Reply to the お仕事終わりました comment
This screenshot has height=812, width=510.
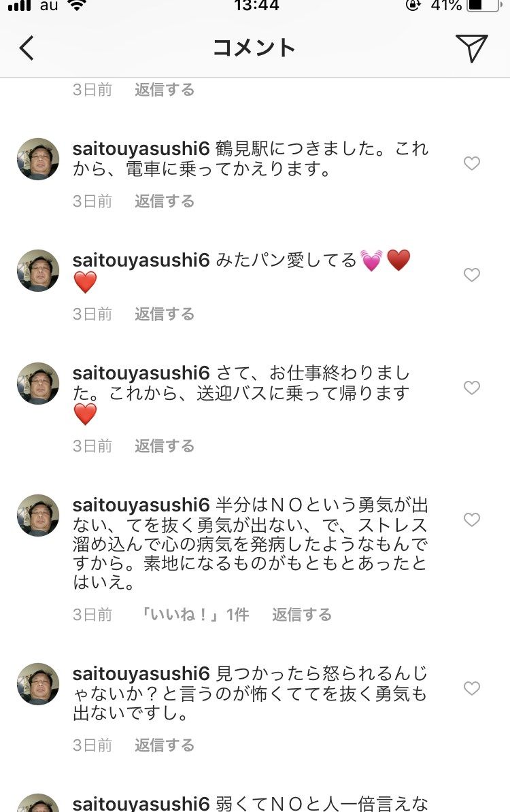(x=165, y=446)
